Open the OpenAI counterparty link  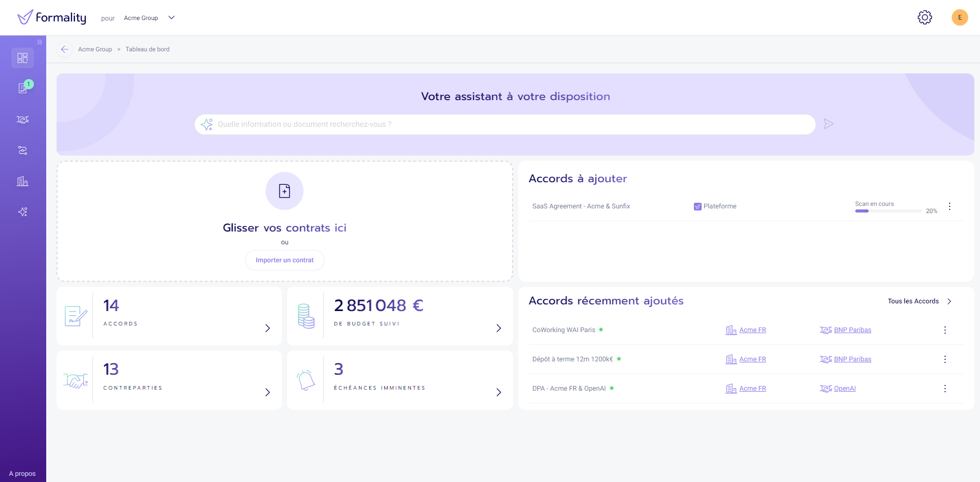click(844, 389)
